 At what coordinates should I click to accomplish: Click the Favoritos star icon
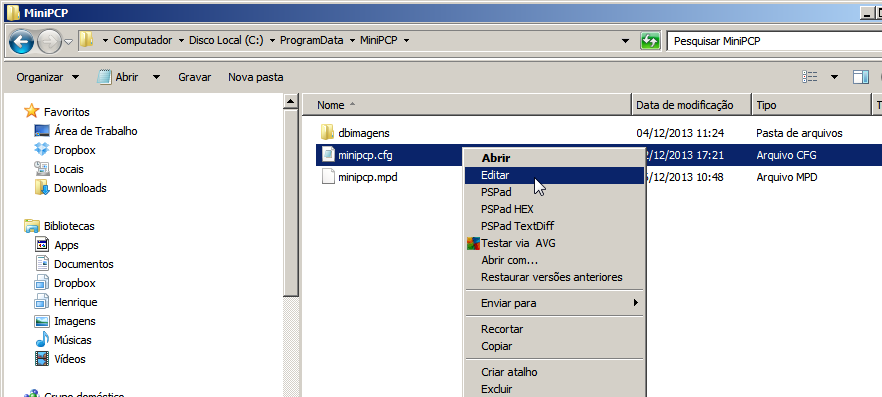32,111
